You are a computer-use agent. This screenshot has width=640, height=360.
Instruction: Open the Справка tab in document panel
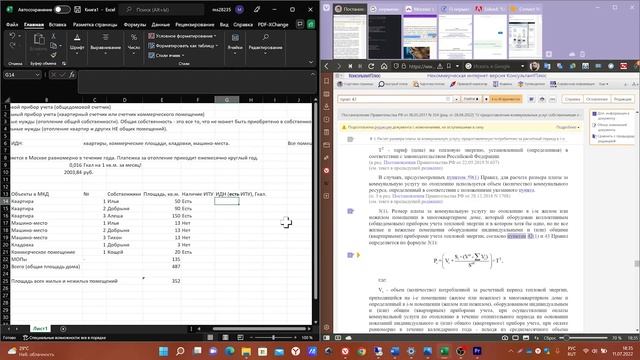572,99
